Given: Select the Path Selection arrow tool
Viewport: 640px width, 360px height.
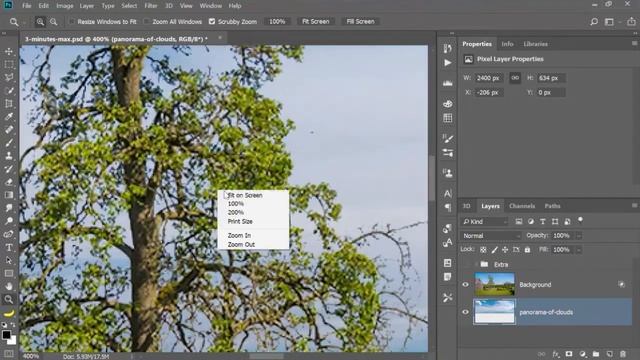Looking at the screenshot, I should [9, 260].
